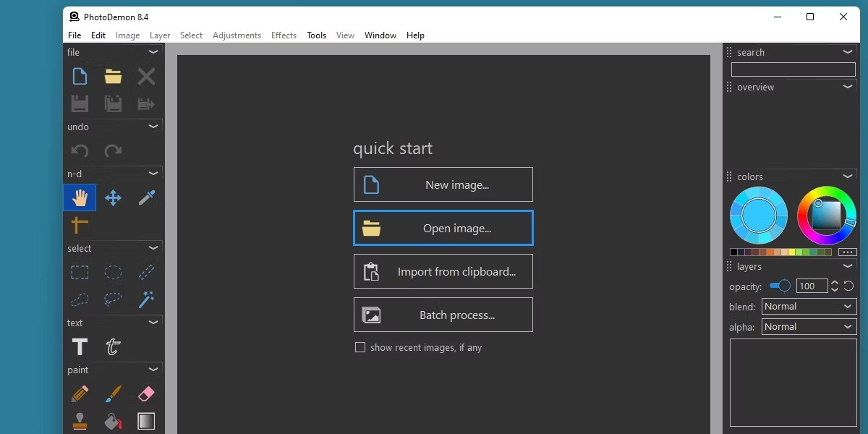
Task: Select the Eraser tool
Action: pyautogui.click(x=146, y=394)
